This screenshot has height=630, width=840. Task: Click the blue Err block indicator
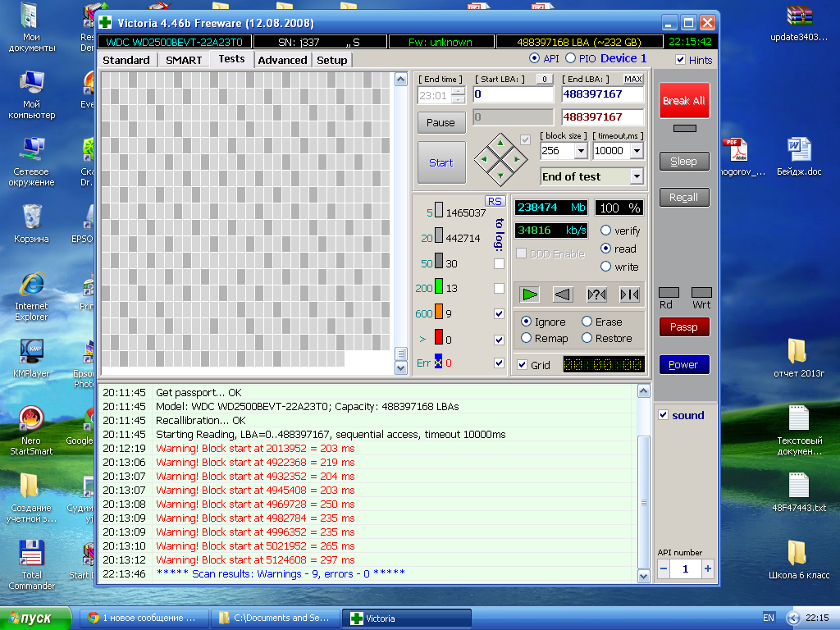(x=438, y=362)
